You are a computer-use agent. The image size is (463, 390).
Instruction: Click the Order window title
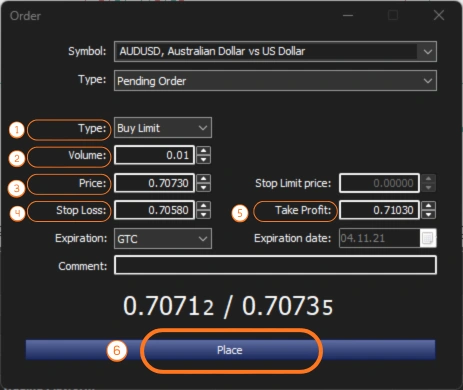tap(25, 16)
